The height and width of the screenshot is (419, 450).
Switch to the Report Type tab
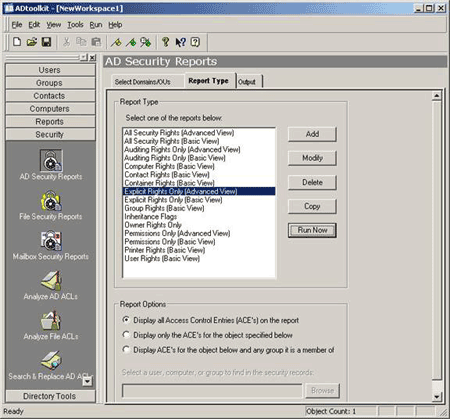pyautogui.click(x=209, y=81)
